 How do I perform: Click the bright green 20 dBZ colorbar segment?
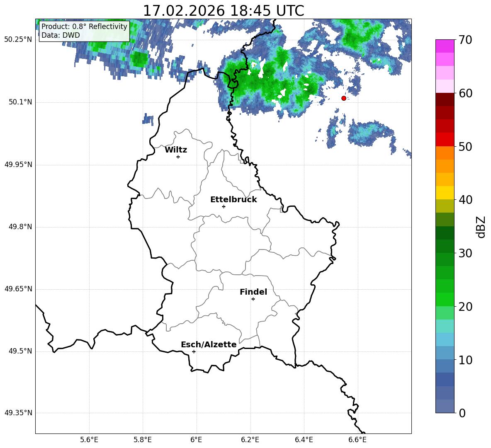click(x=445, y=300)
